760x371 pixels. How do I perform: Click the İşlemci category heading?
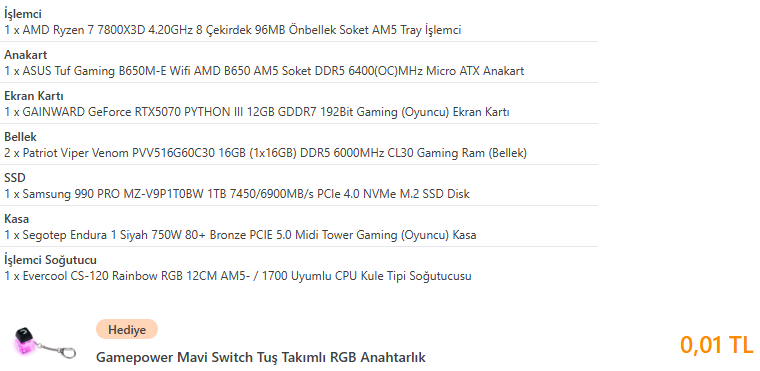[x=23, y=15]
